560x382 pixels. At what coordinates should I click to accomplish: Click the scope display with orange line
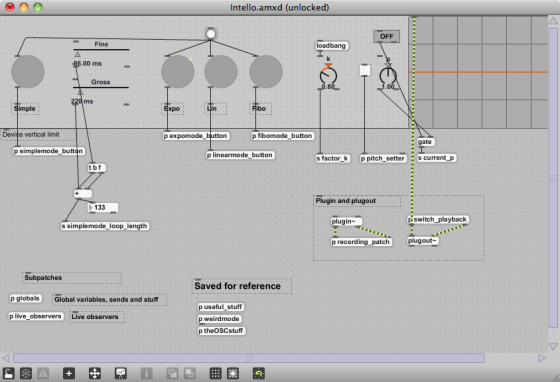click(479, 72)
